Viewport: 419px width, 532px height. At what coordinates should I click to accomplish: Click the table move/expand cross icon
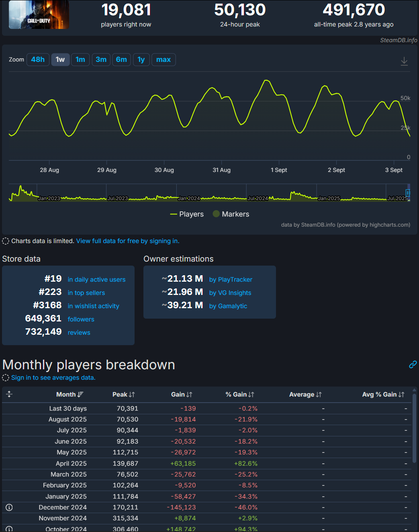pos(9,394)
